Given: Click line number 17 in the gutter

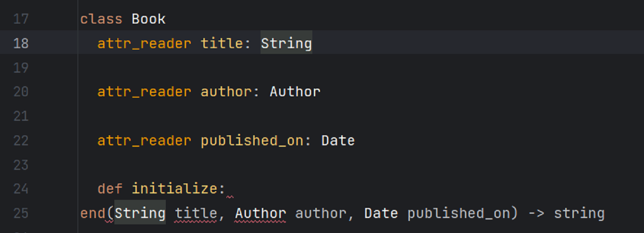Looking at the screenshot, I should click(21, 19).
